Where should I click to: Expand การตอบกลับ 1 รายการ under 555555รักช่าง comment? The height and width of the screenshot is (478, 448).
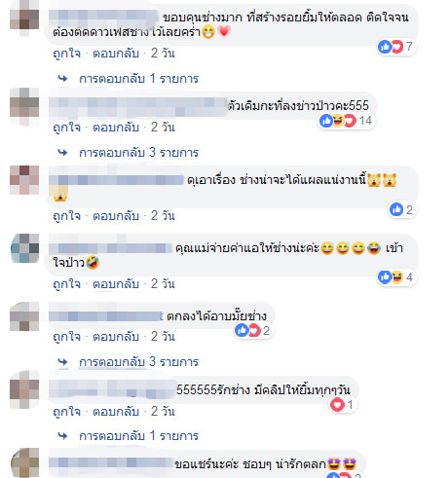click(138, 435)
